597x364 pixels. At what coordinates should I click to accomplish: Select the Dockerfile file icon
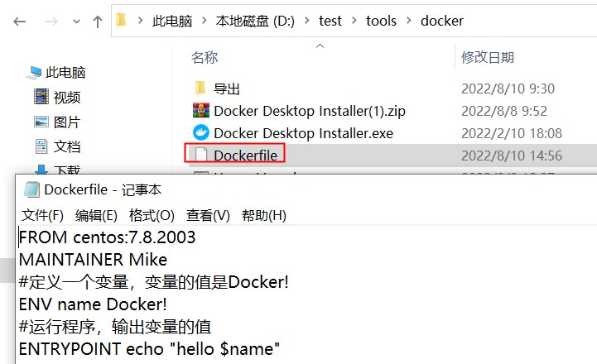[x=201, y=155]
